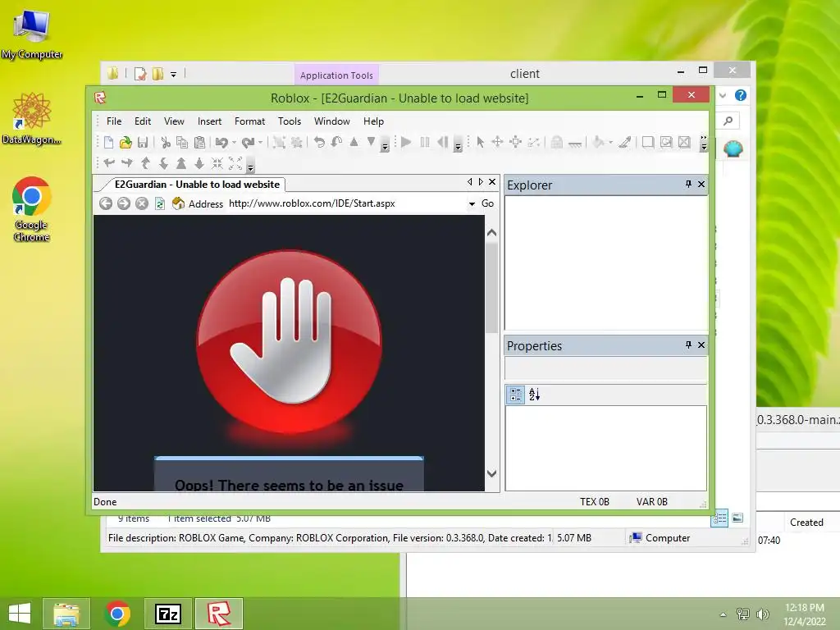The width and height of the screenshot is (840, 630).
Task: Click the Save floppy disk icon
Action: pos(143,143)
